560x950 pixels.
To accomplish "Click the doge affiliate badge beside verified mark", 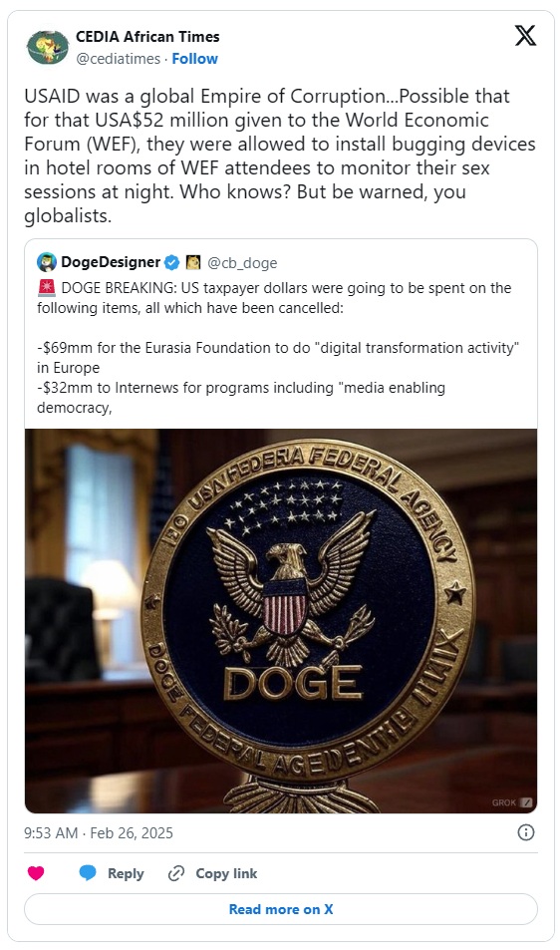I will tap(193, 262).
